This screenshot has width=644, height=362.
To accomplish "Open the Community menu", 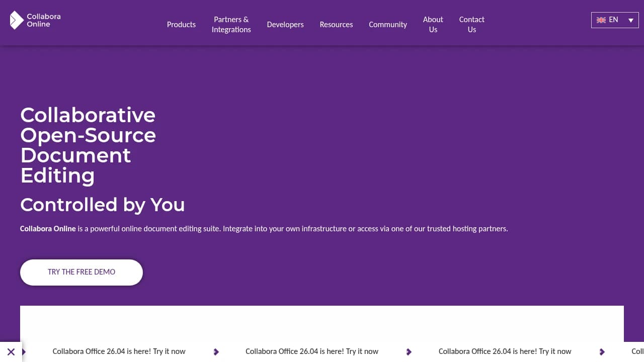I will pos(388,24).
